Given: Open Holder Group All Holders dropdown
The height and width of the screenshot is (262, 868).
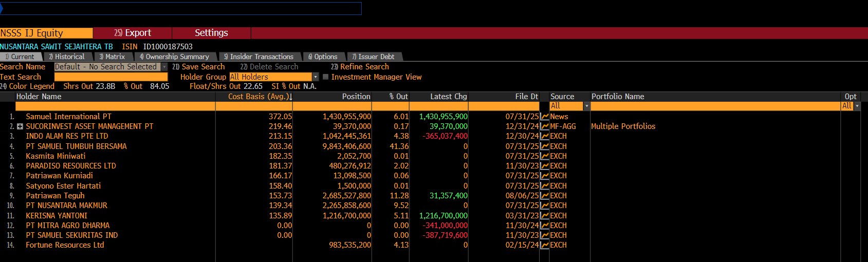Looking at the screenshot, I should [316, 77].
